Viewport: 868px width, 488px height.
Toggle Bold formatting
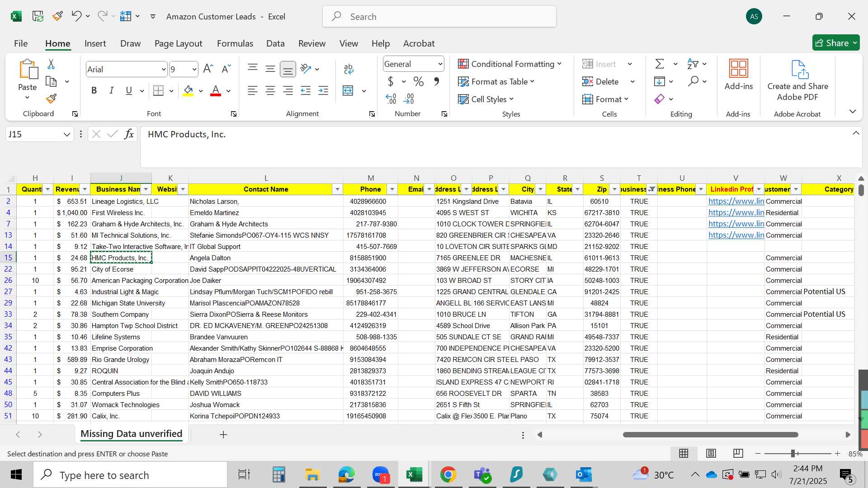(94, 90)
